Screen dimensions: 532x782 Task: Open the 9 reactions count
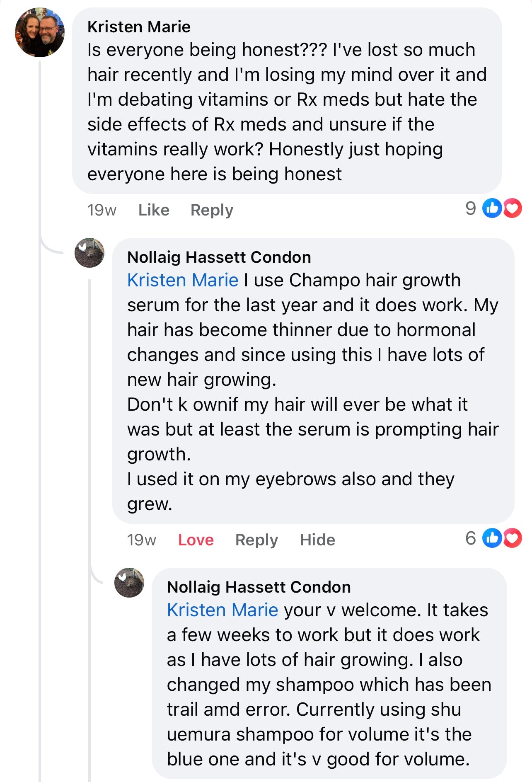point(471,208)
